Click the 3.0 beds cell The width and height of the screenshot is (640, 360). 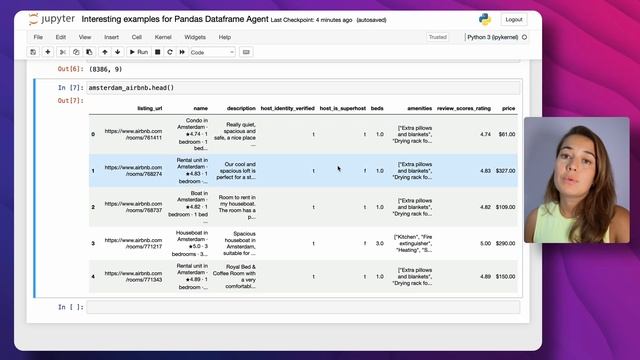[x=380, y=243]
